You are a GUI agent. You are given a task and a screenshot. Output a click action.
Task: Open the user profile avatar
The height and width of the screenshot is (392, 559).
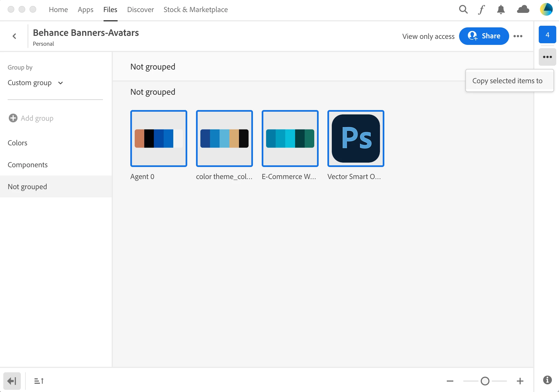pos(546,10)
